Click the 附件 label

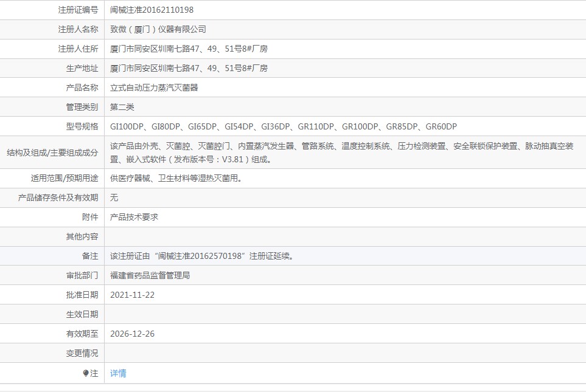pyautogui.click(x=90, y=217)
